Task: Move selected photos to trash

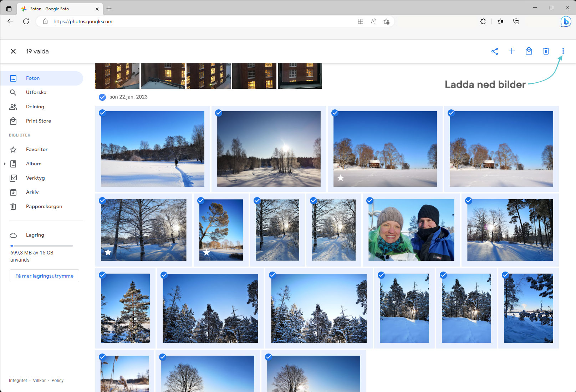Action: 546,51
